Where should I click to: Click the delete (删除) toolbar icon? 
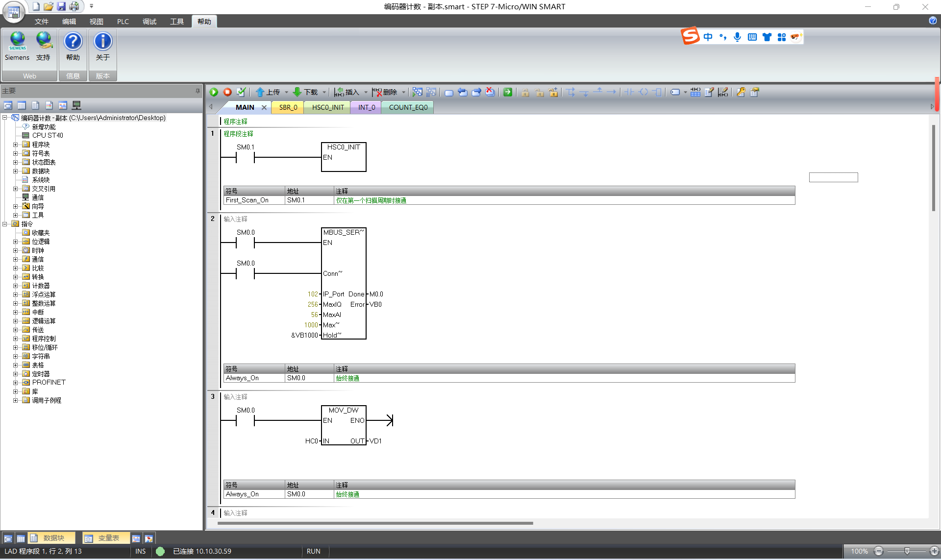[x=377, y=92]
